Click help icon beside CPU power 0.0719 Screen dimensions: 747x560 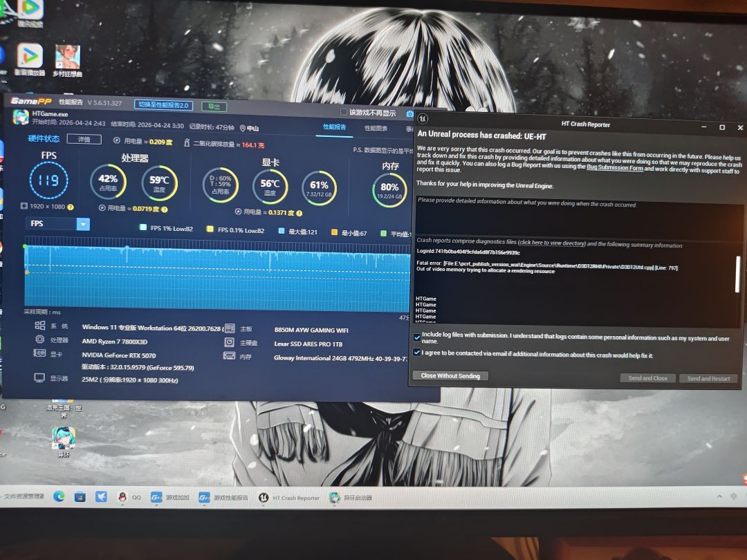point(165,209)
